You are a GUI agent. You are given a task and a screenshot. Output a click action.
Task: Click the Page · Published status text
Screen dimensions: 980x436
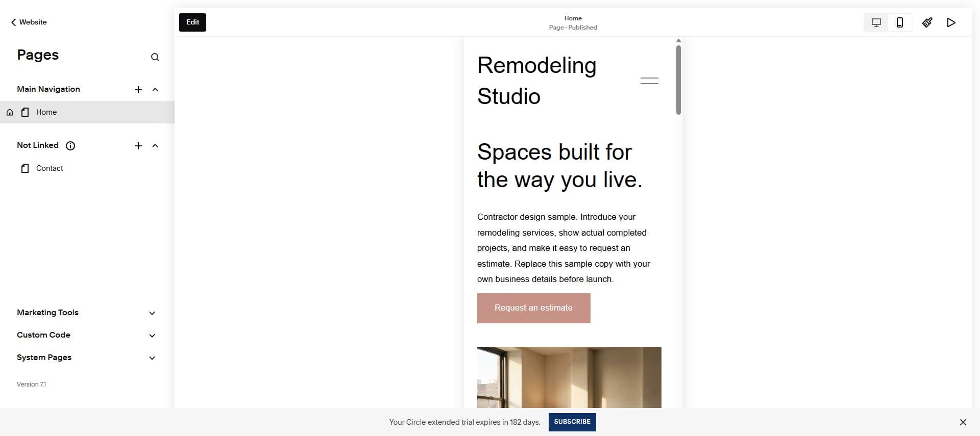pos(573,28)
